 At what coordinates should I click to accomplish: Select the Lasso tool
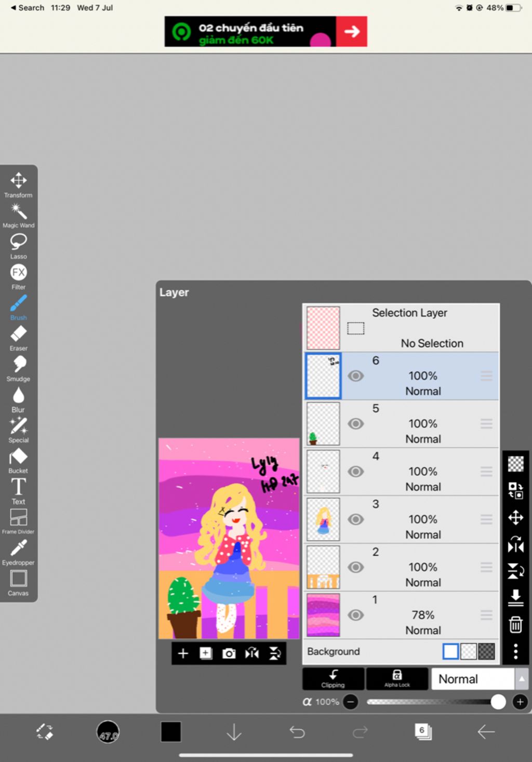19,246
